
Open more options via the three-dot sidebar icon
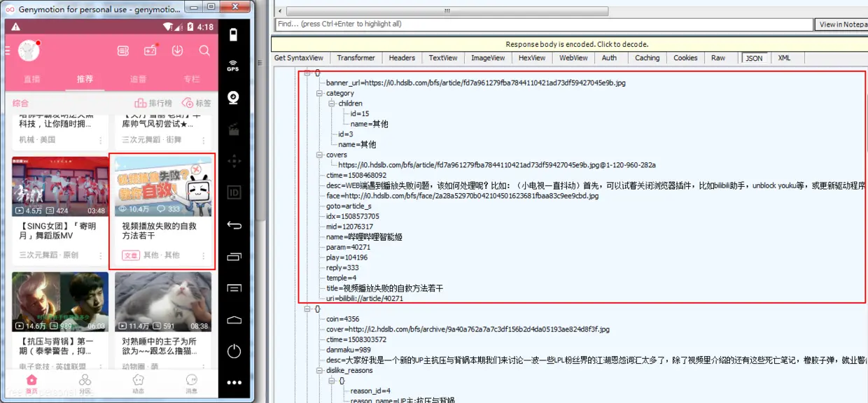coord(233,381)
